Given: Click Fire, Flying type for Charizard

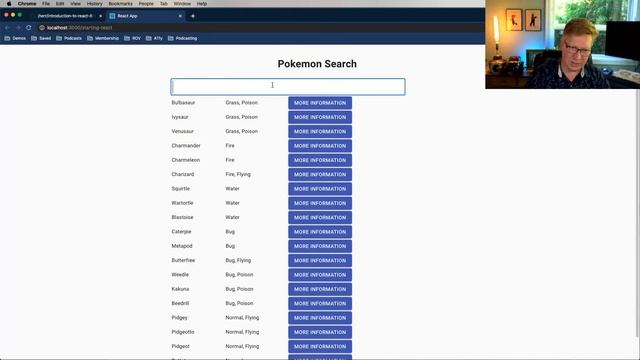Looking at the screenshot, I should pyautogui.click(x=238, y=174).
